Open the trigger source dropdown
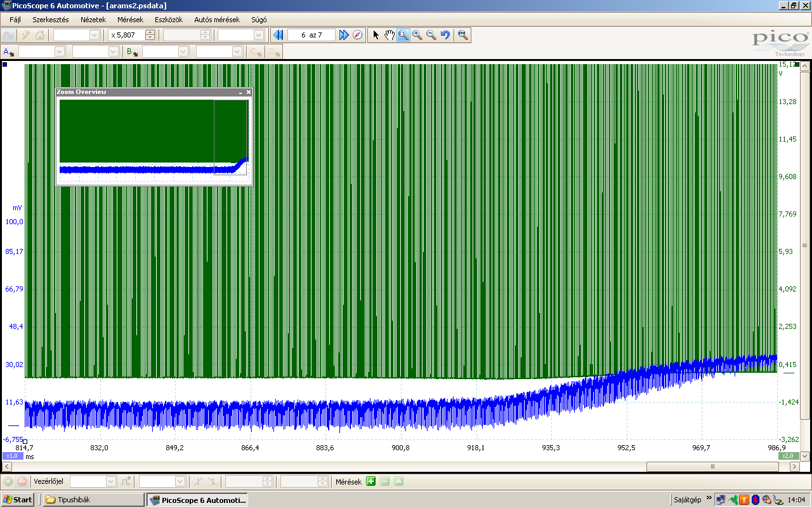This screenshot has height=508, width=812. [180, 482]
